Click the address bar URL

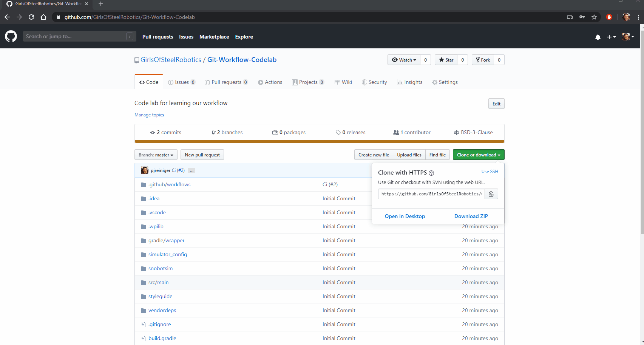[130, 17]
